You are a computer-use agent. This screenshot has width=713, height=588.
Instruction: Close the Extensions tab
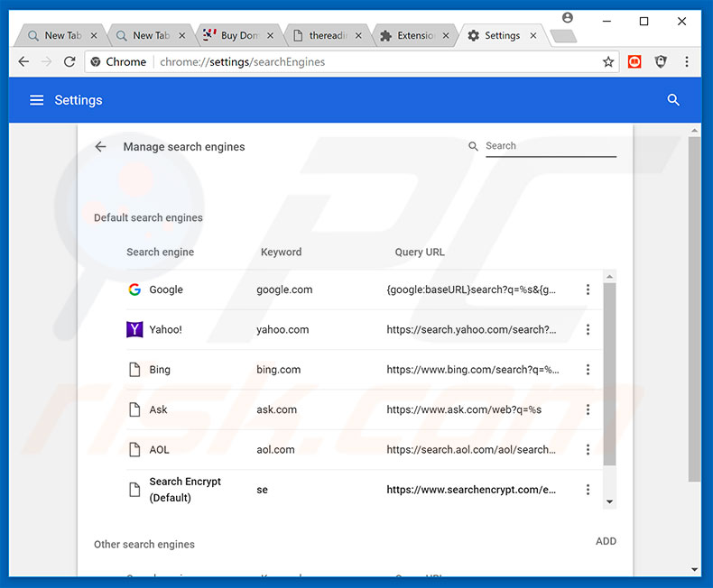pyautogui.click(x=446, y=35)
